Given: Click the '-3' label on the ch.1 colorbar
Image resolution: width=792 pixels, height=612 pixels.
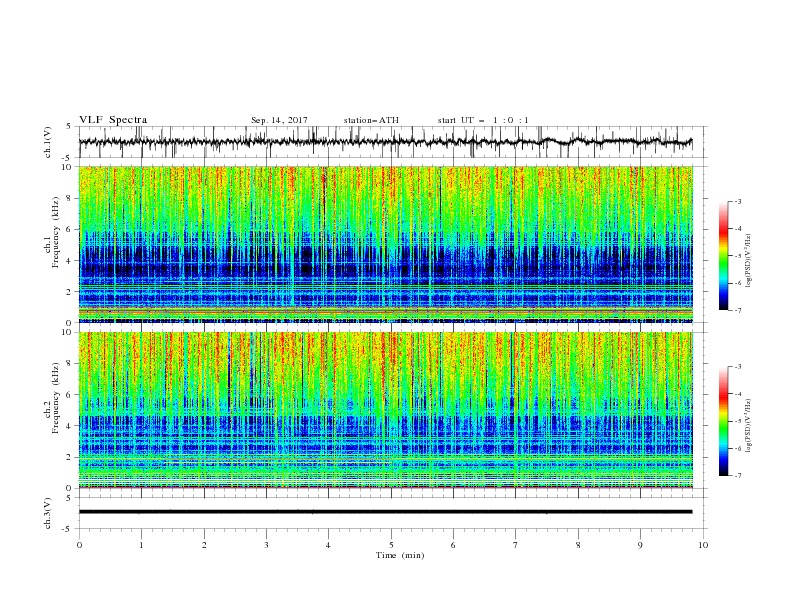Looking at the screenshot, I should click(738, 201).
